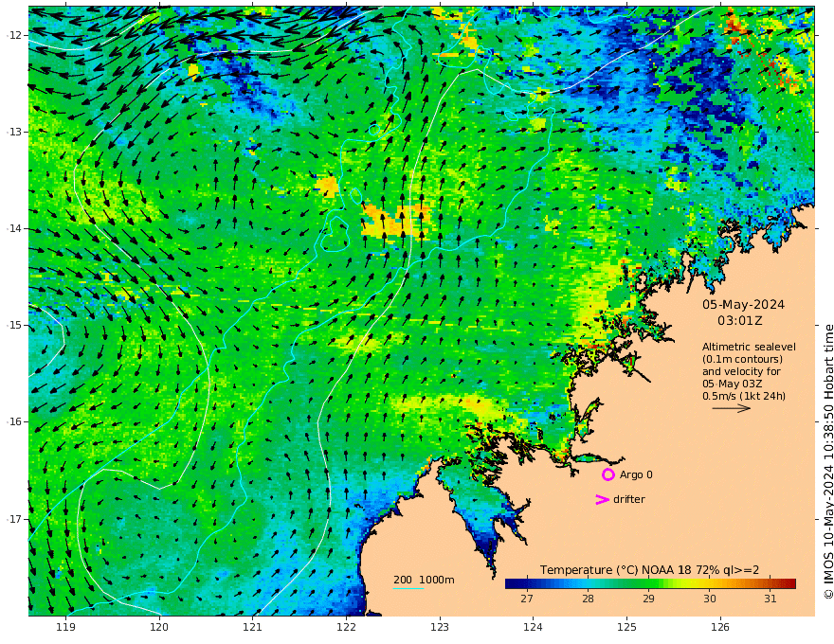This screenshot has height=644, width=834.
Task: Click latitude axis label -14
Action: 14,228
